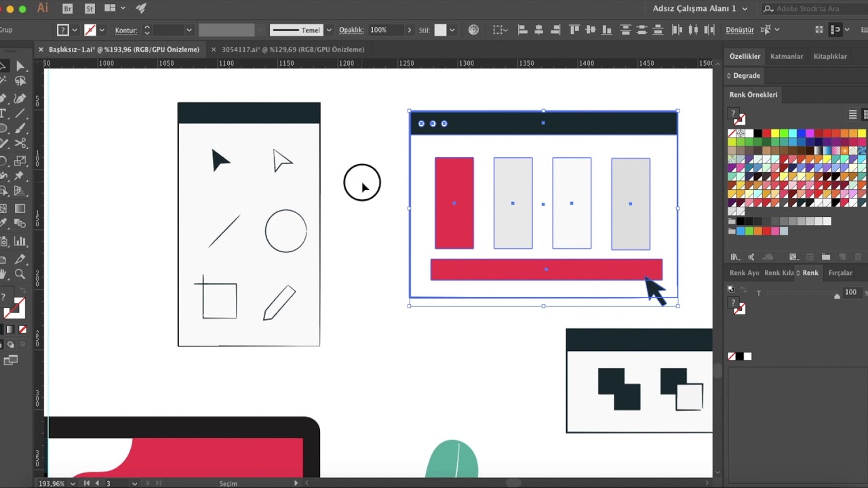Adjust the stroke weight stepper arrows

pos(146,30)
